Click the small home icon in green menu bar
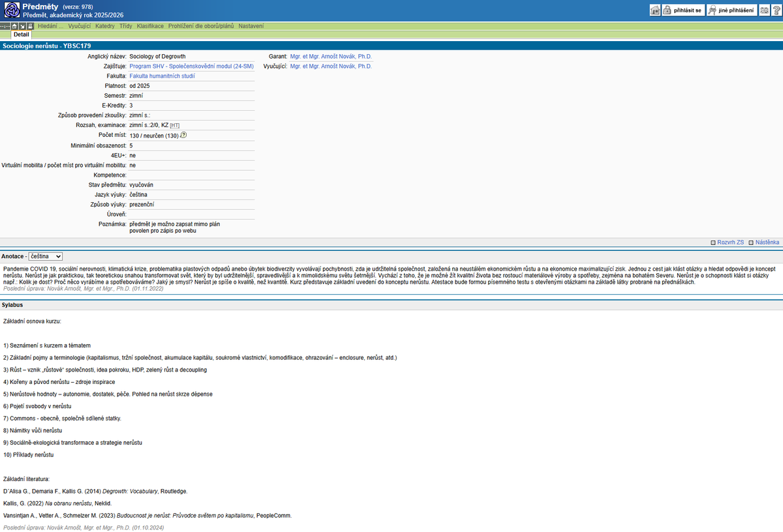The image size is (783, 532). pos(14,26)
